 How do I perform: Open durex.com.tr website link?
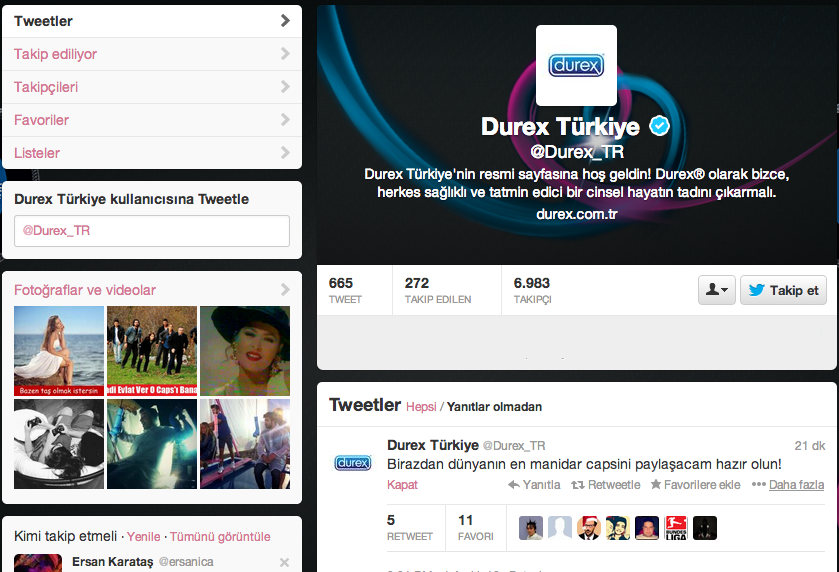[576, 214]
